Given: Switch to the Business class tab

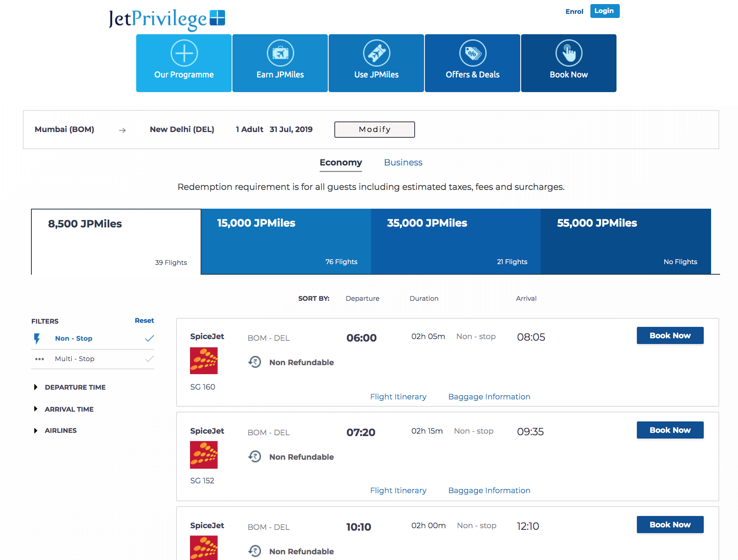Looking at the screenshot, I should [x=402, y=162].
